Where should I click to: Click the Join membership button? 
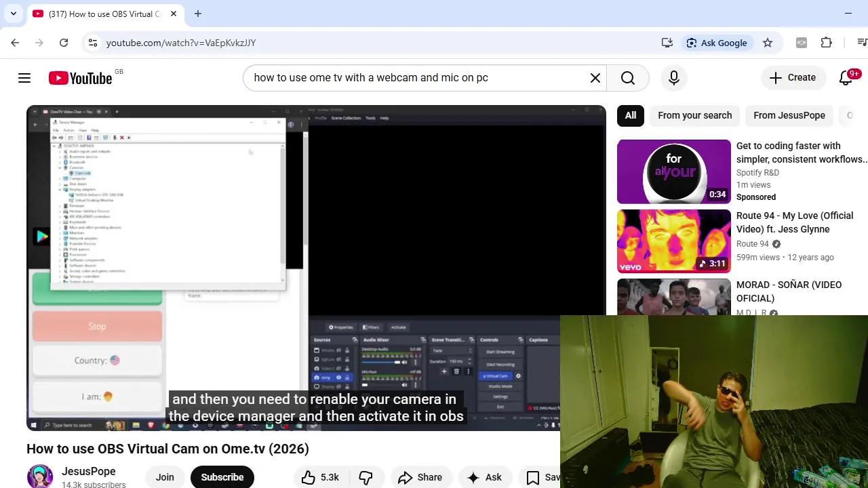point(165,477)
